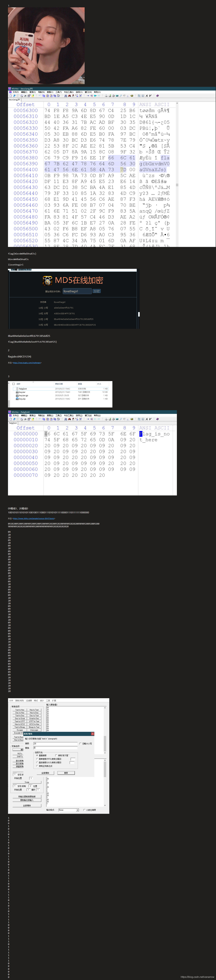Screen dimensions: 216x980
Task: Click 将输出复制到剪贴板 button
Action: pyautogui.click(x=27, y=797)
